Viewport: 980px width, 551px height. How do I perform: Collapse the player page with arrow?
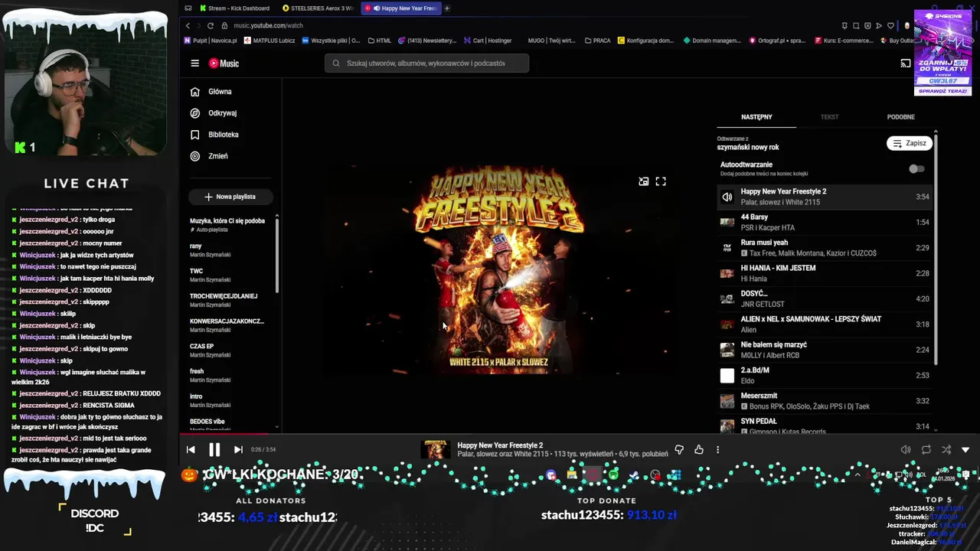(965, 450)
